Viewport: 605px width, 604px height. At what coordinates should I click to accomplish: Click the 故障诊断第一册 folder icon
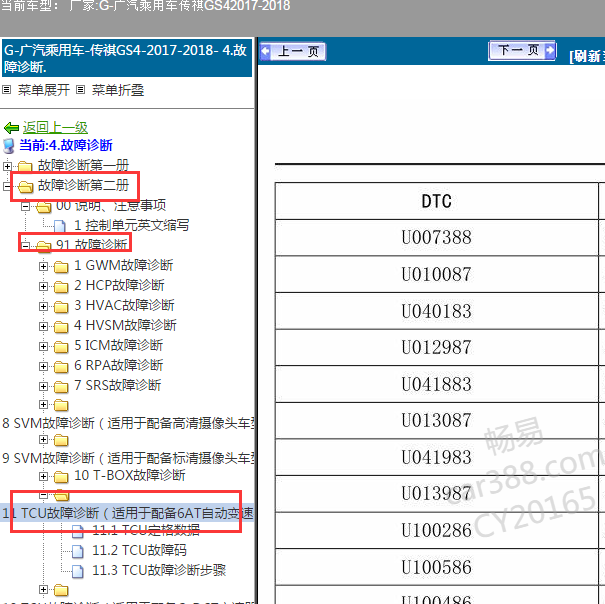tap(25, 167)
